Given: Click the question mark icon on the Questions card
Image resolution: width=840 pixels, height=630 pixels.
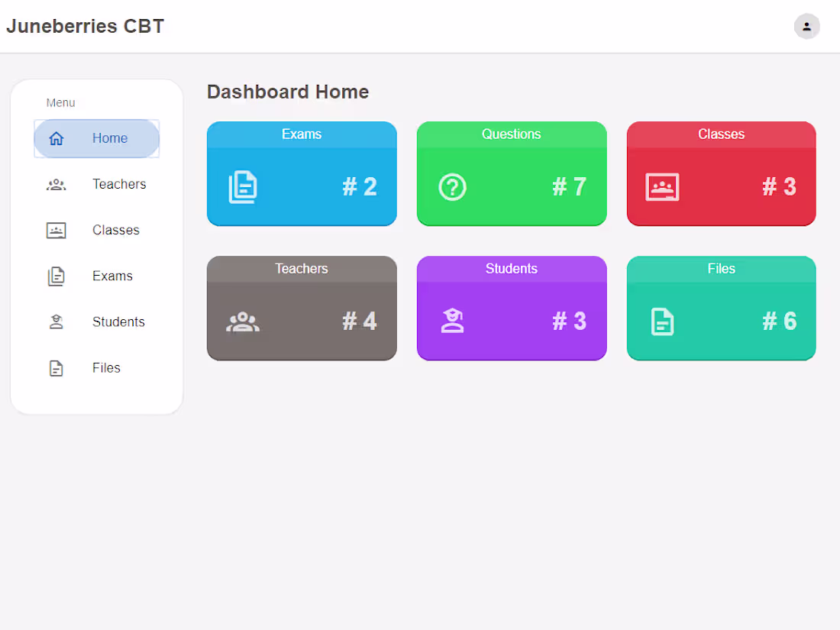Looking at the screenshot, I should (451, 186).
